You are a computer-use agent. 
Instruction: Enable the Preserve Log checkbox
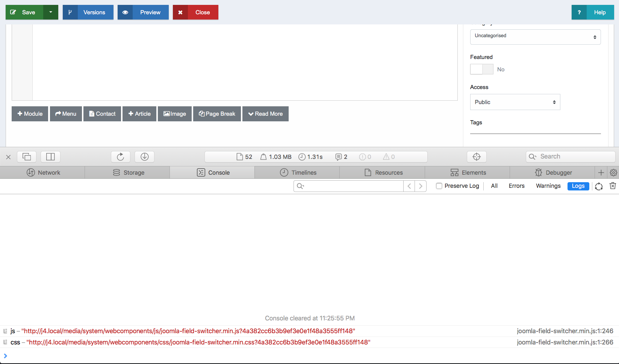click(x=439, y=186)
